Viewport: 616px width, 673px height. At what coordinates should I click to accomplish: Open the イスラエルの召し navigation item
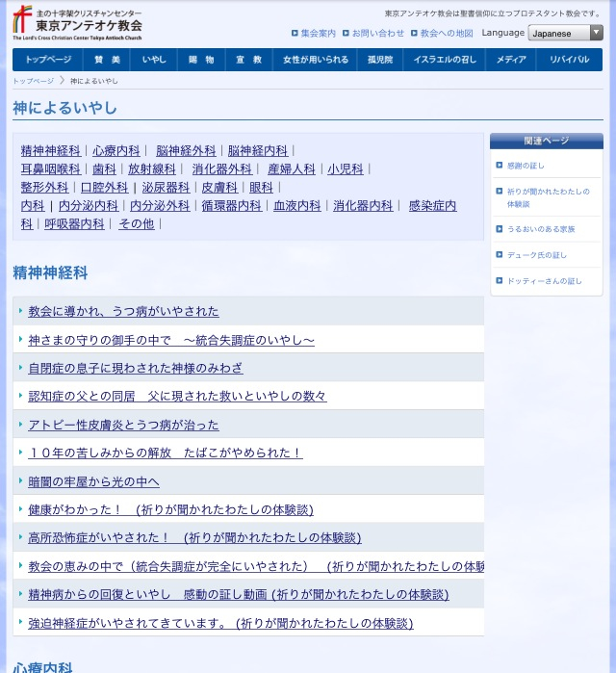pyautogui.click(x=444, y=60)
